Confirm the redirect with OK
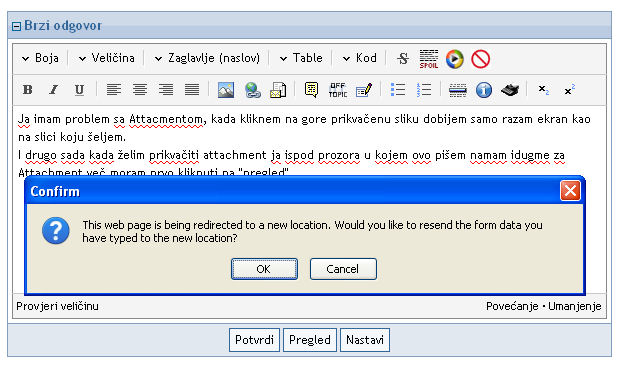The width and height of the screenshot is (620, 365). click(x=264, y=269)
